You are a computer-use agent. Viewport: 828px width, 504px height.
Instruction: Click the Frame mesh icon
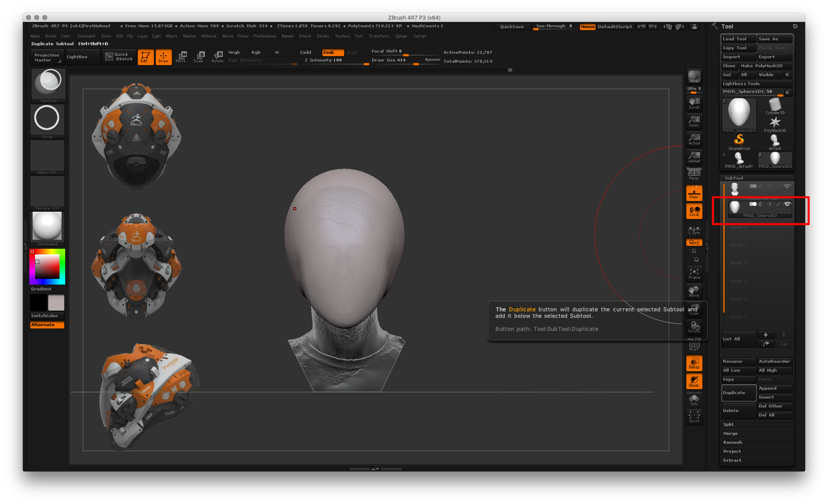click(x=694, y=273)
